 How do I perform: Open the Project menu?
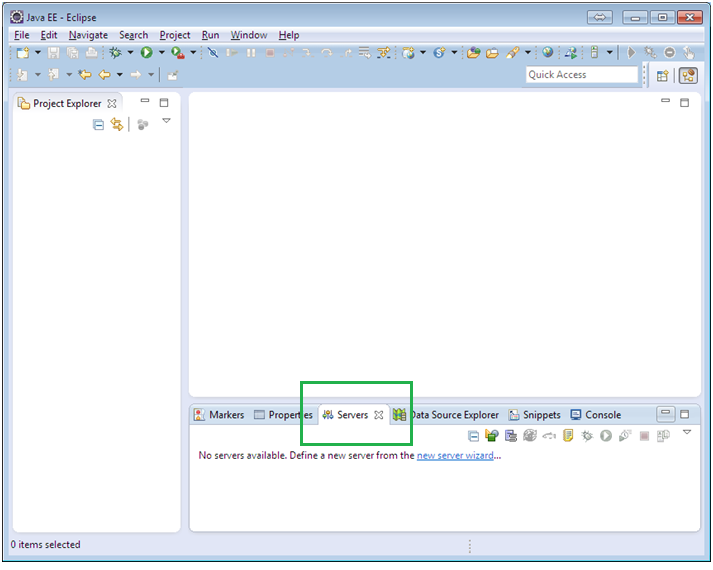175,35
